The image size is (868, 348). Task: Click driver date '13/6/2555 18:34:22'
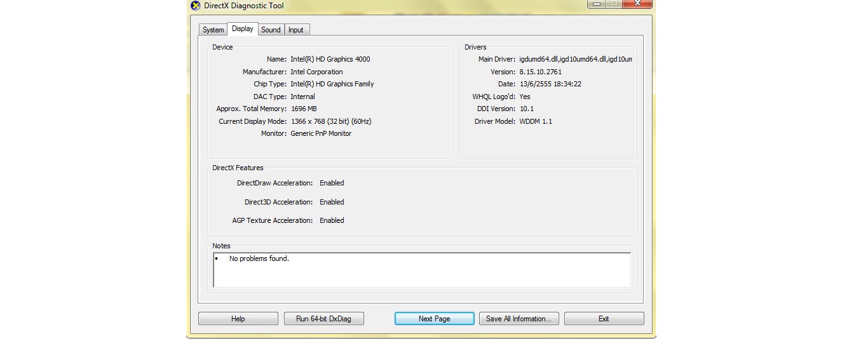[x=550, y=84]
